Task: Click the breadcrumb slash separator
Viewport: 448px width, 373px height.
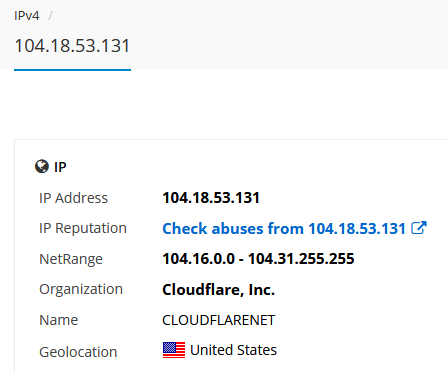Action: point(50,16)
